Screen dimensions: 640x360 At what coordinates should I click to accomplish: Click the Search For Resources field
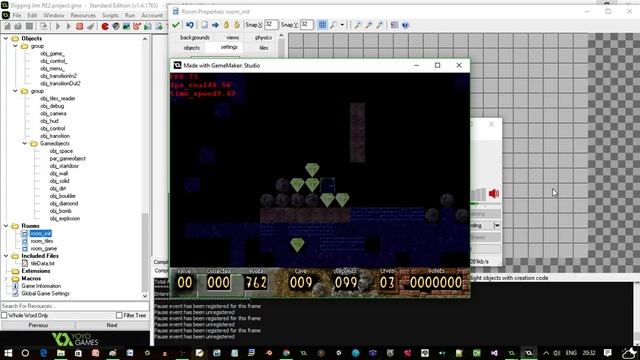[x=75, y=306]
